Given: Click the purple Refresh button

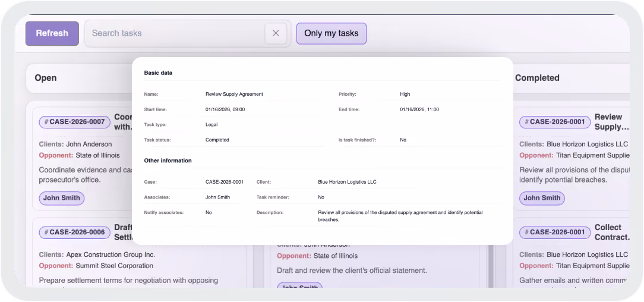Looking at the screenshot, I should click(52, 33).
